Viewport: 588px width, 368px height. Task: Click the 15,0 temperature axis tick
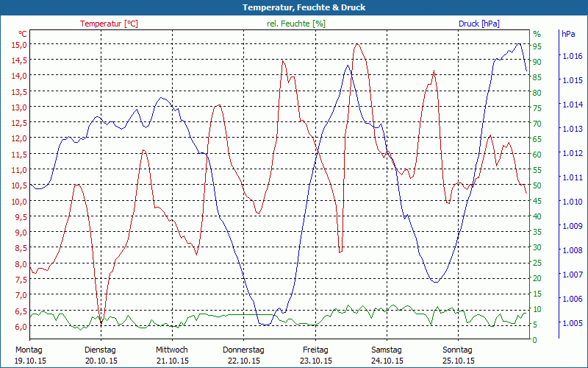[19, 44]
